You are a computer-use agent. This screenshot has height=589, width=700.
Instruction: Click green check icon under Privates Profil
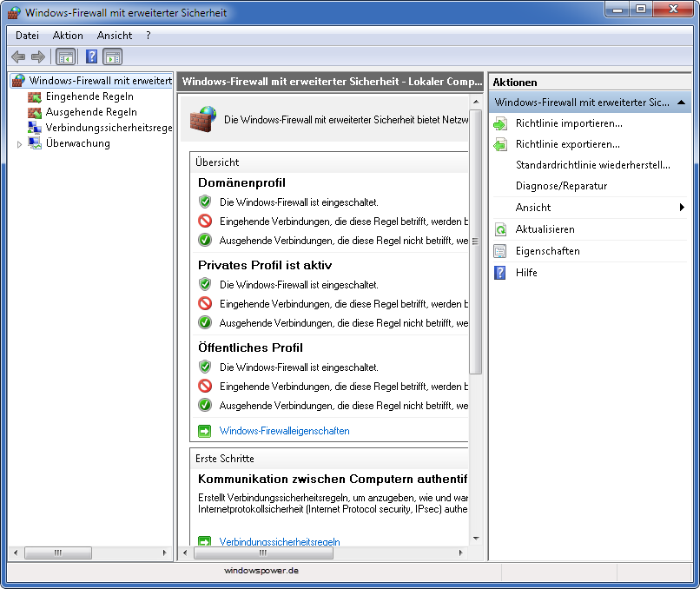(205, 322)
